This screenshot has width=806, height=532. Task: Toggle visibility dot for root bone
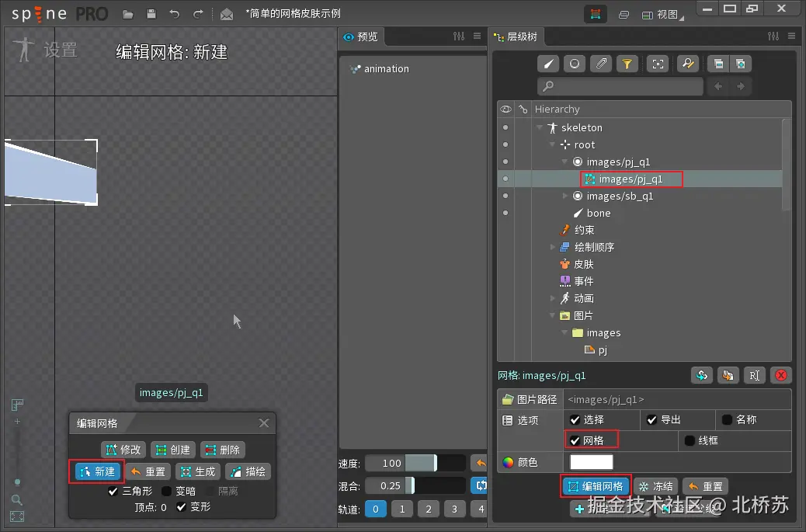click(505, 144)
